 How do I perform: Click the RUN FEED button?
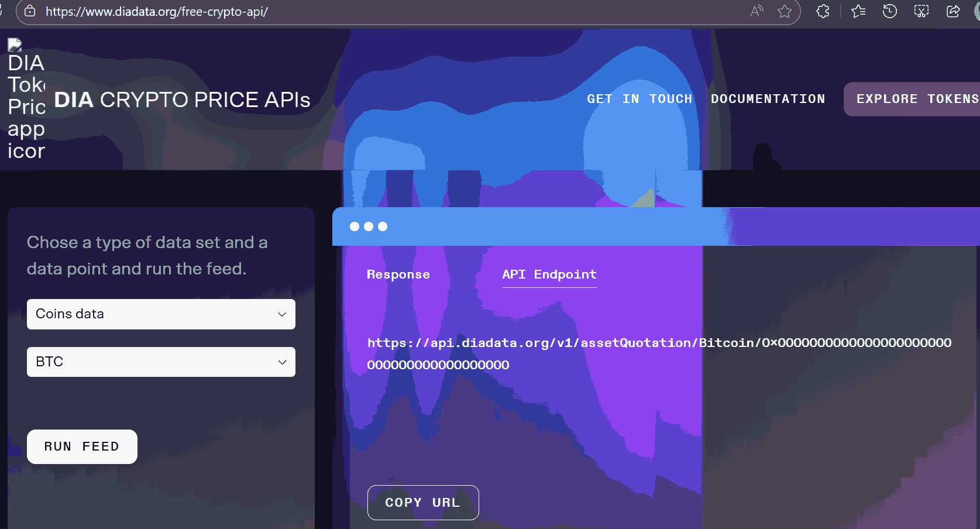click(82, 446)
